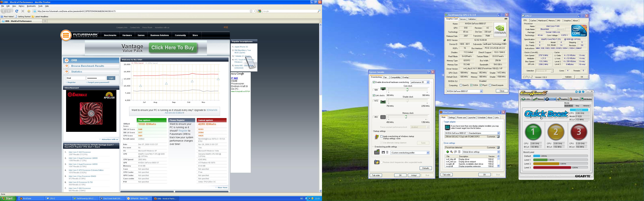
Task: Open the Firefox search engine dropdown
Action: pos(260,11)
